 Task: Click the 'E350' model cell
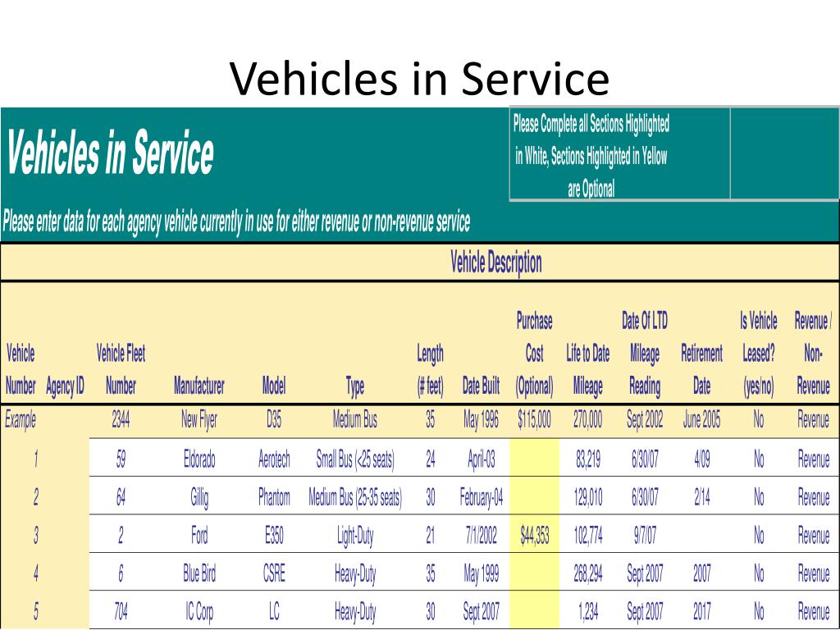point(274,535)
